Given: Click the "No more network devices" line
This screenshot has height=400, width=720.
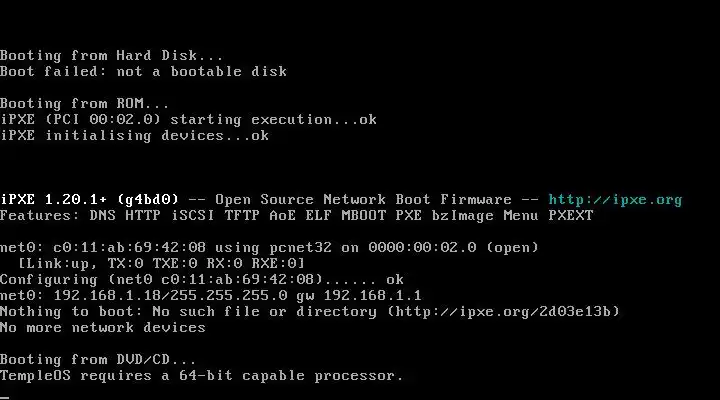Looking at the screenshot, I should coord(103,327).
